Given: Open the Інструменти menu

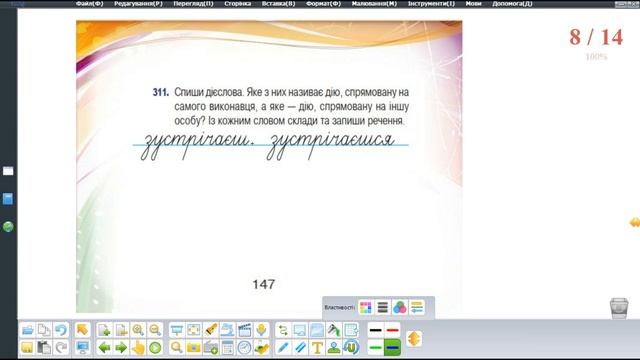Looking at the screenshot, I should 431,4.
